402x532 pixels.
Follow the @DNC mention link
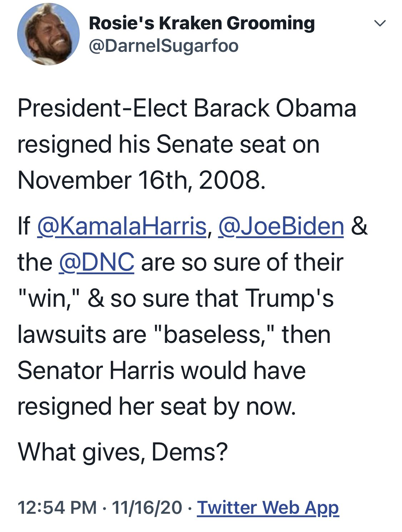pyautogui.click(x=96, y=262)
